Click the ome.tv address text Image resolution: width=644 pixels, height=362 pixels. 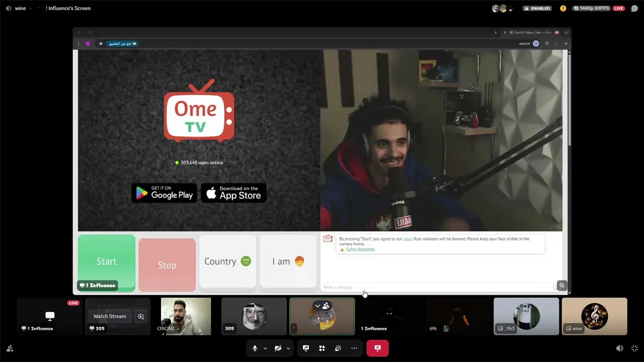click(x=525, y=44)
